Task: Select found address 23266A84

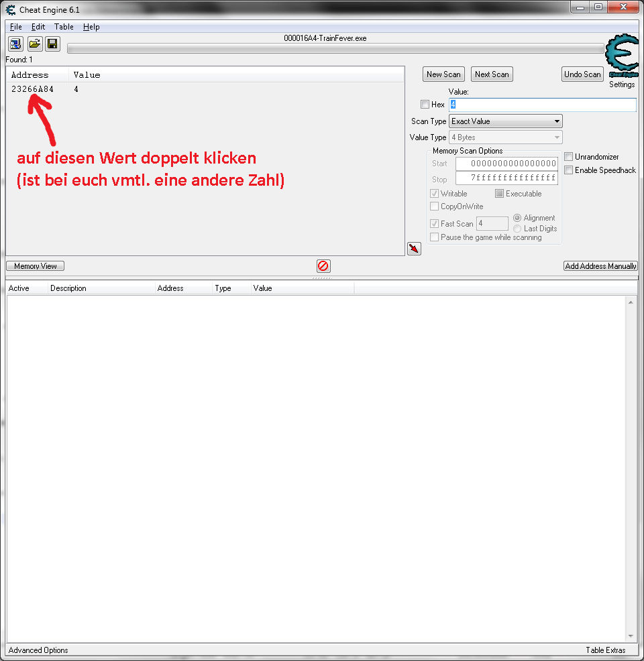Action: click(32, 89)
